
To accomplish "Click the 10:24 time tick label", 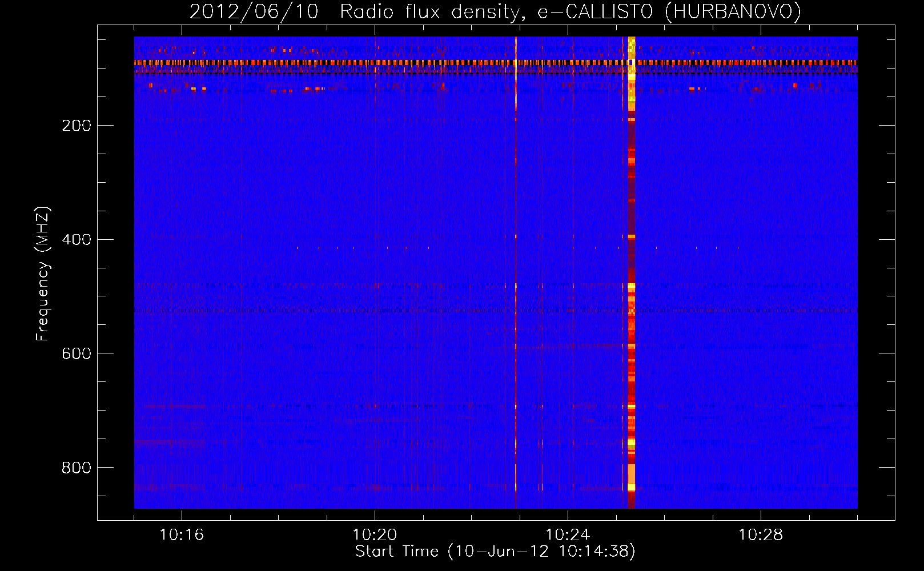I will (x=568, y=534).
